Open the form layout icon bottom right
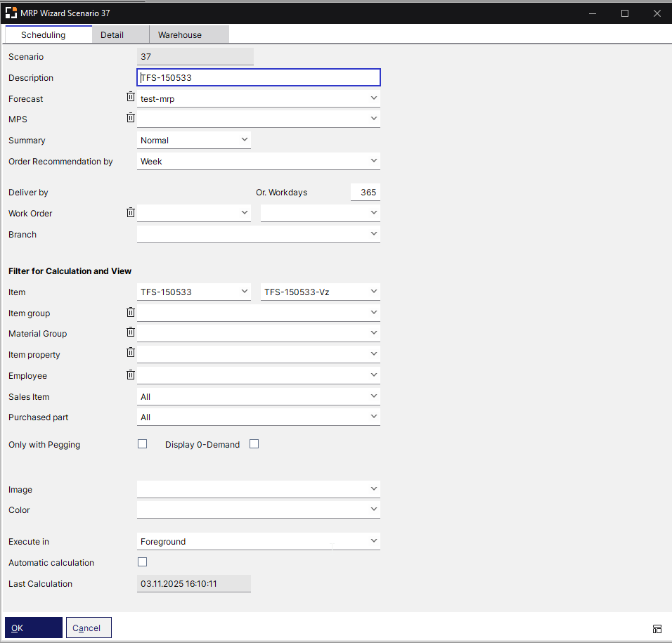This screenshot has height=643, width=672. point(657,629)
